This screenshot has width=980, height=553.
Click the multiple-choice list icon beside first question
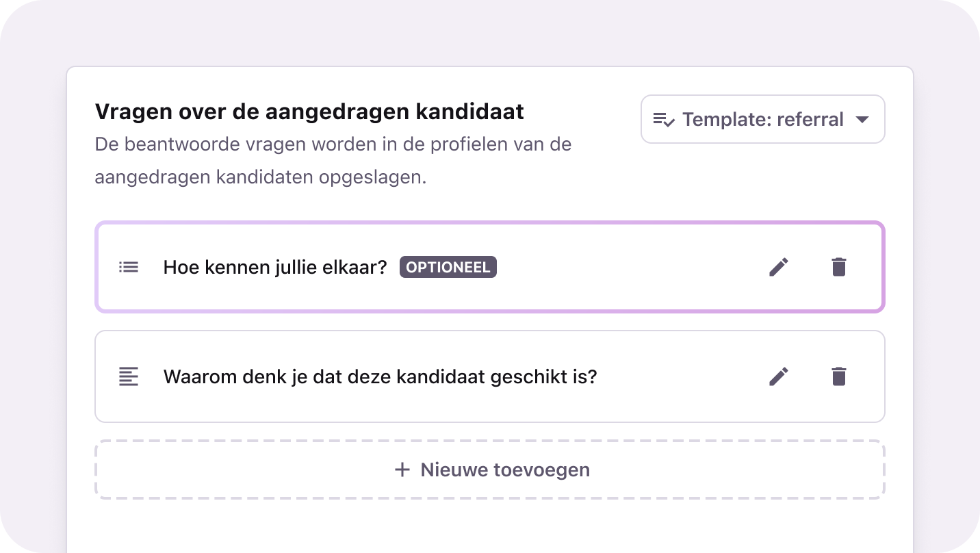[128, 267]
